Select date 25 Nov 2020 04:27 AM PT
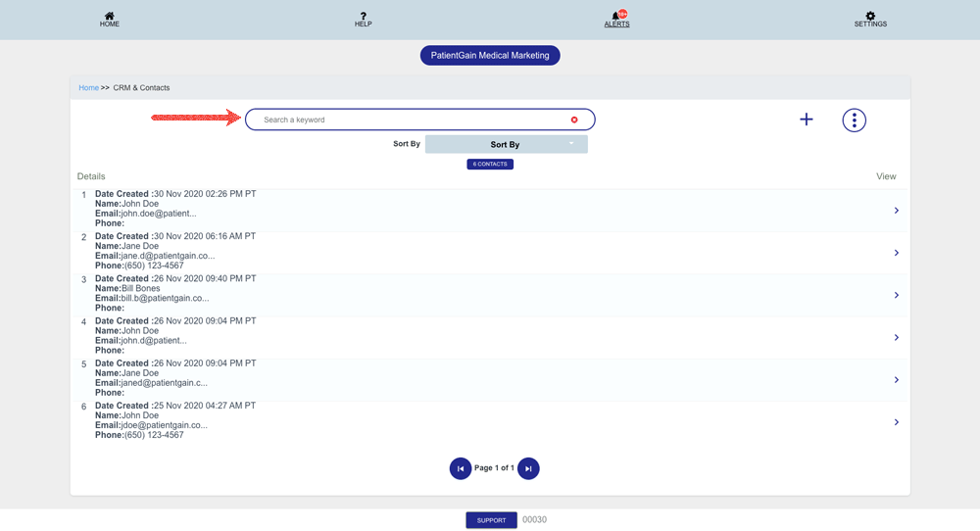 (x=205, y=406)
